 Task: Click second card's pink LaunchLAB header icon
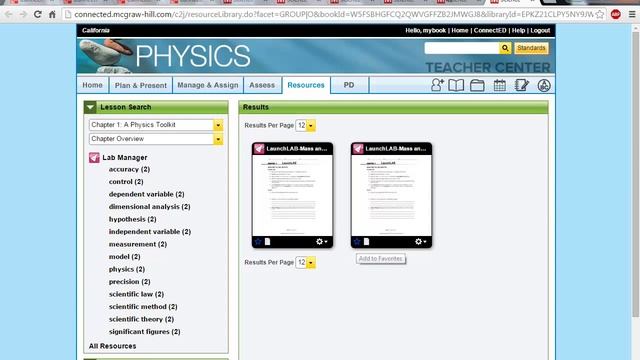click(x=358, y=149)
